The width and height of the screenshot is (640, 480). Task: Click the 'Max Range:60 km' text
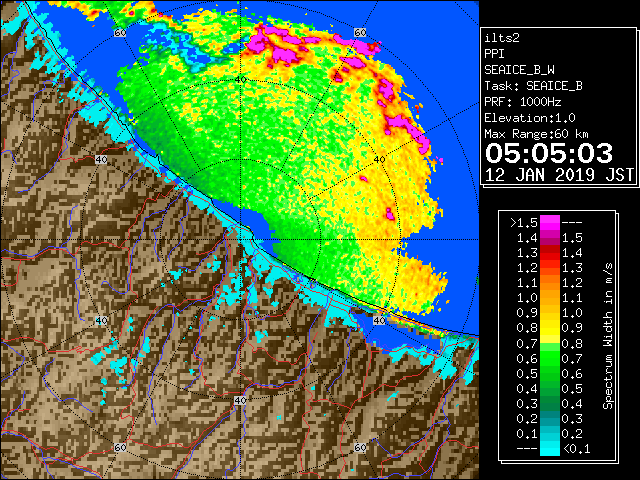[x=536, y=134]
